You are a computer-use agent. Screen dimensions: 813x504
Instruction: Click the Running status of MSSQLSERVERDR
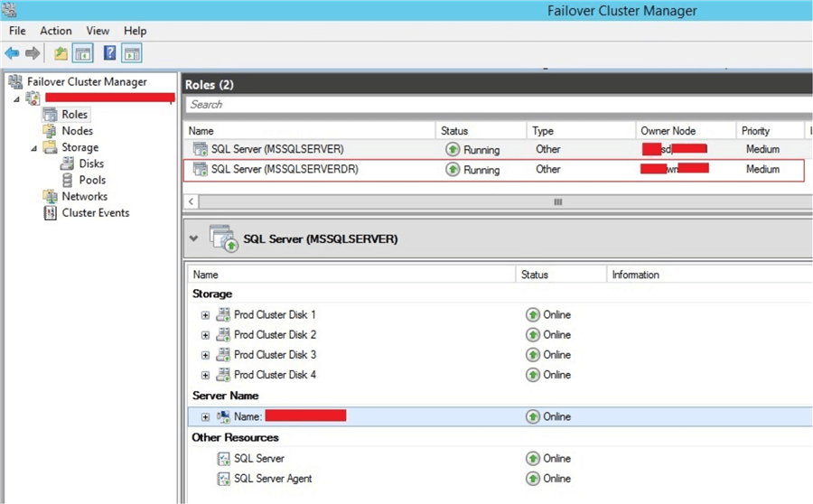[481, 170]
